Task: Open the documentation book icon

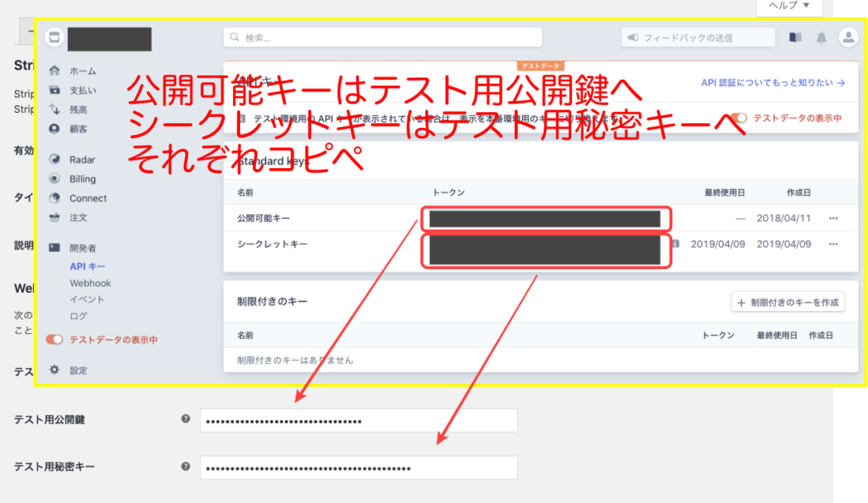Action: [x=795, y=37]
